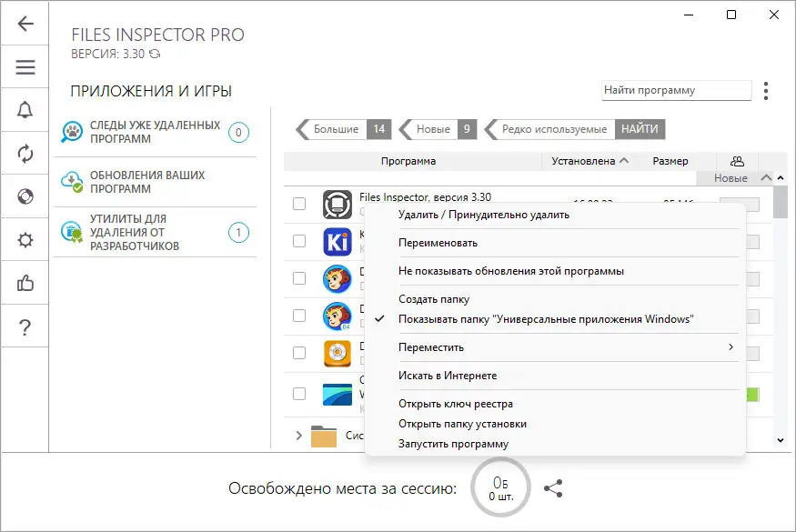The width and height of the screenshot is (796, 532).
Task: Open help question mark icon
Action: point(25,327)
